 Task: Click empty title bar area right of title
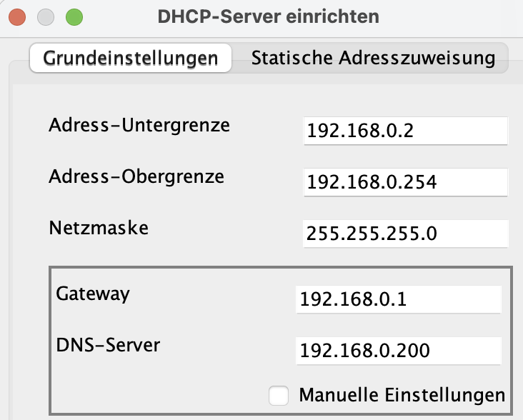tap(457, 15)
